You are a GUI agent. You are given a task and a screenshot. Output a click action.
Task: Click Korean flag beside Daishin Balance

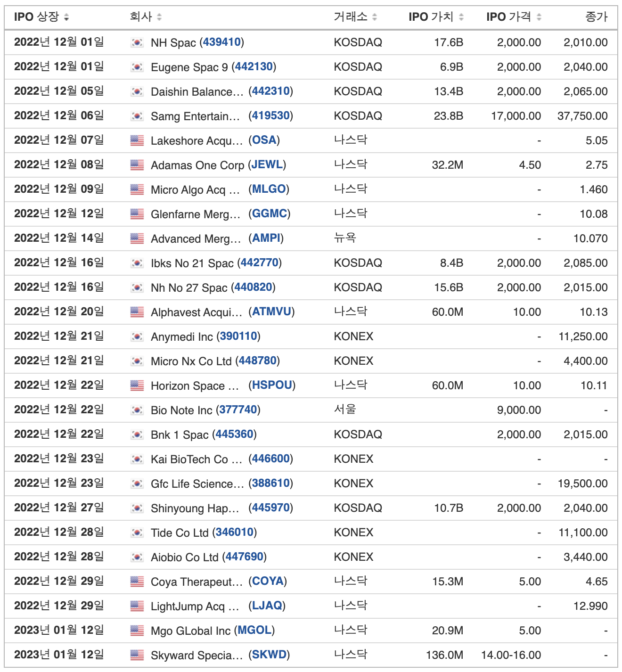point(137,91)
